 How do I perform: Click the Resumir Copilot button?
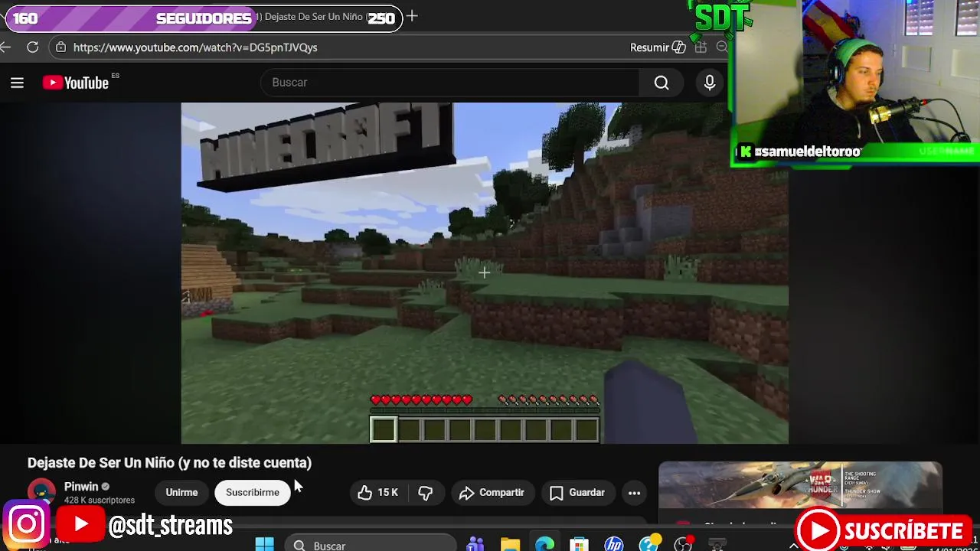click(x=657, y=47)
